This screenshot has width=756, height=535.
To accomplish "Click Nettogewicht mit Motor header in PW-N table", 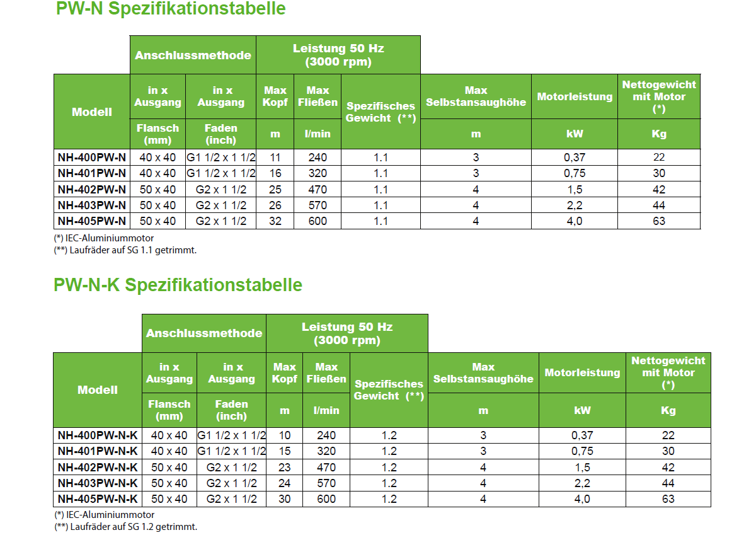I will pyautogui.click(x=659, y=96).
